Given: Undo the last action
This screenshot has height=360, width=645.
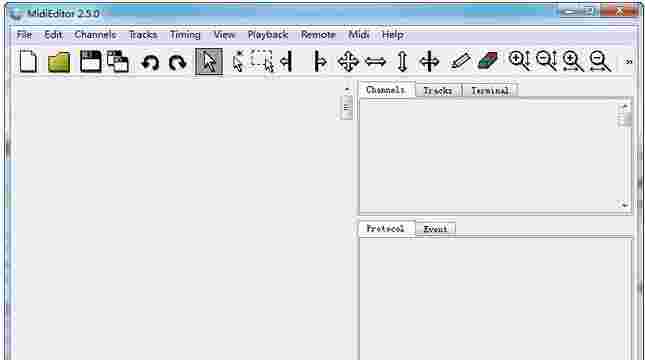Looking at the screenshot, I should (150, 63).
